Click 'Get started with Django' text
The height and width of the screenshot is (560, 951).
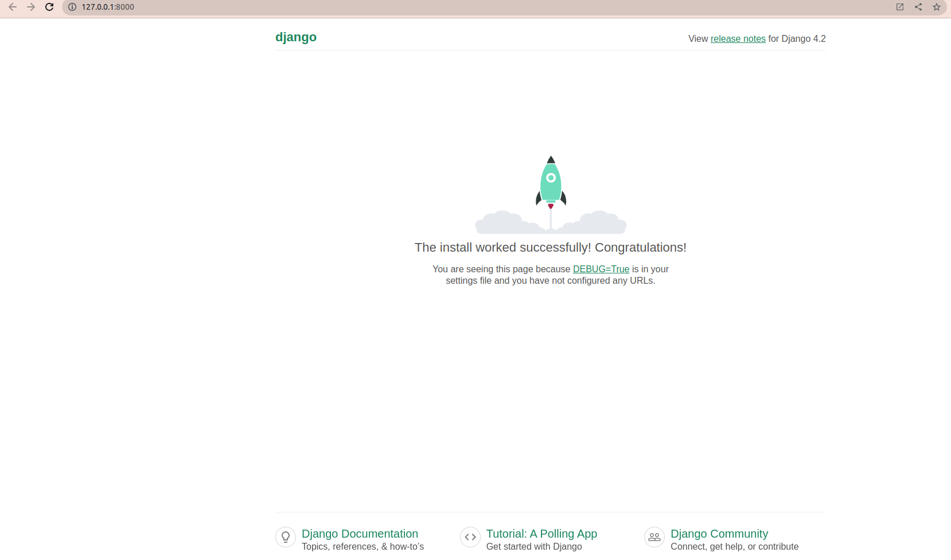(x=534, y=547)
